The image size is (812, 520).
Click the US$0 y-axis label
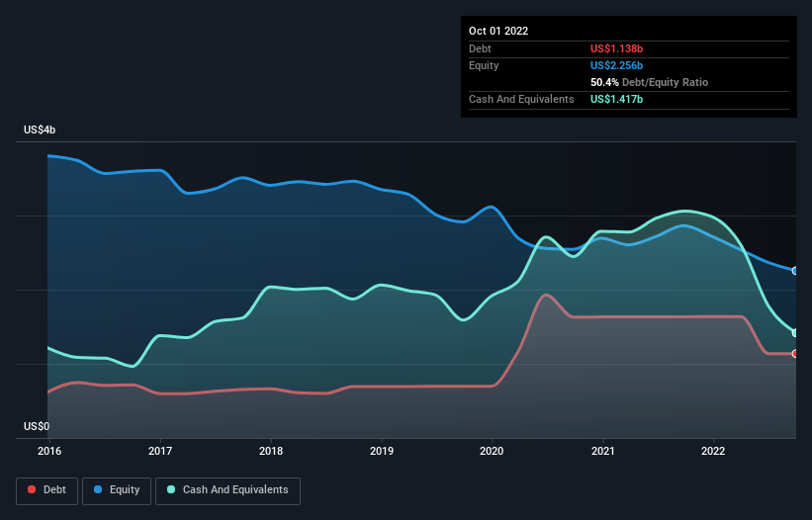coord(37,426)
